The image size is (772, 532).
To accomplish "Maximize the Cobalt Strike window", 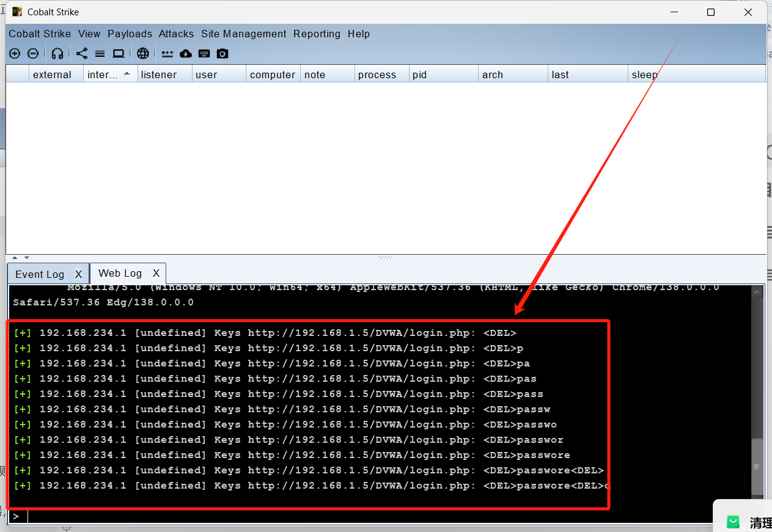I will point(711,12).
